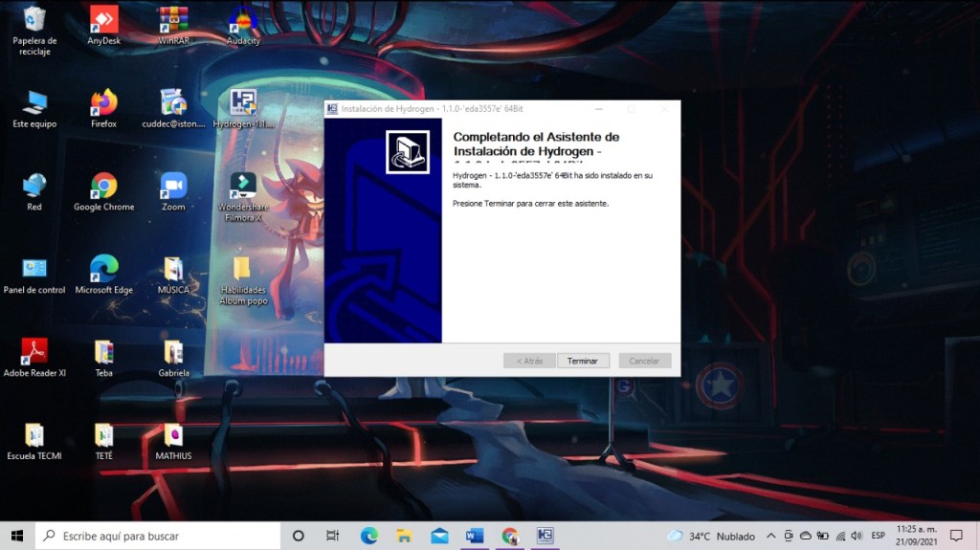The image size is (980, 550).
Task: Open Microsoft Edge desktop icon
Action: coord(103,269)
